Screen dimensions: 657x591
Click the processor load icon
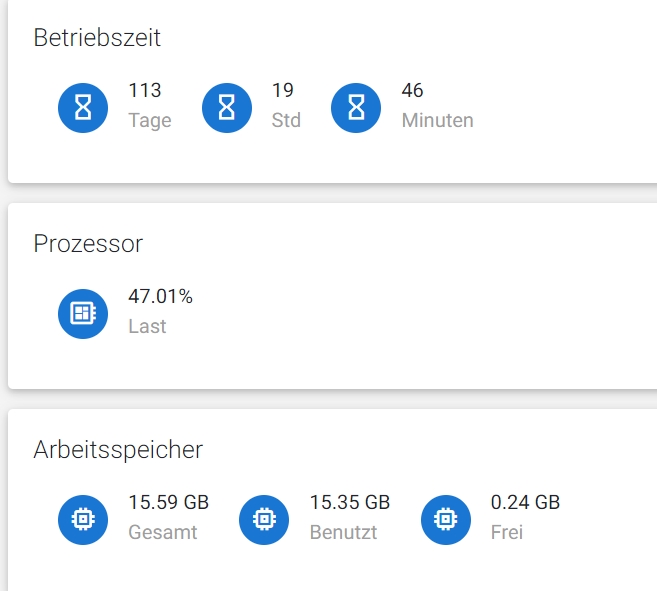pos(83,314)
